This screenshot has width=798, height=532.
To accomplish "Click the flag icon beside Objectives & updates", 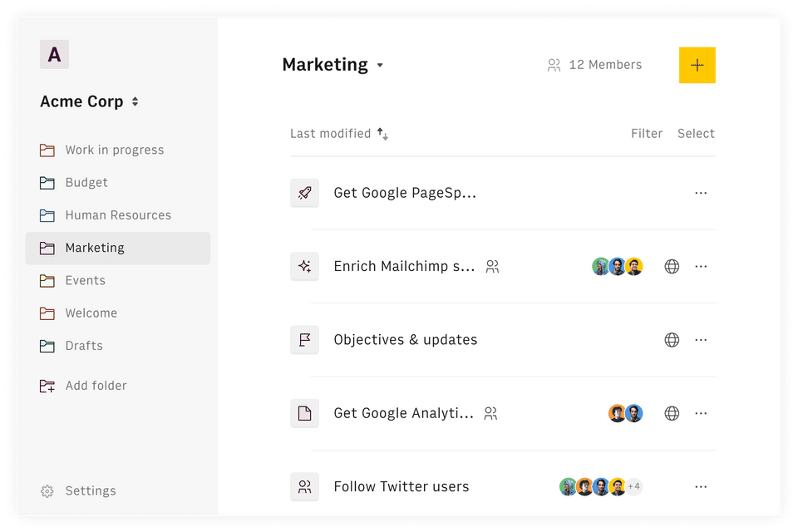I will point(304,340).
